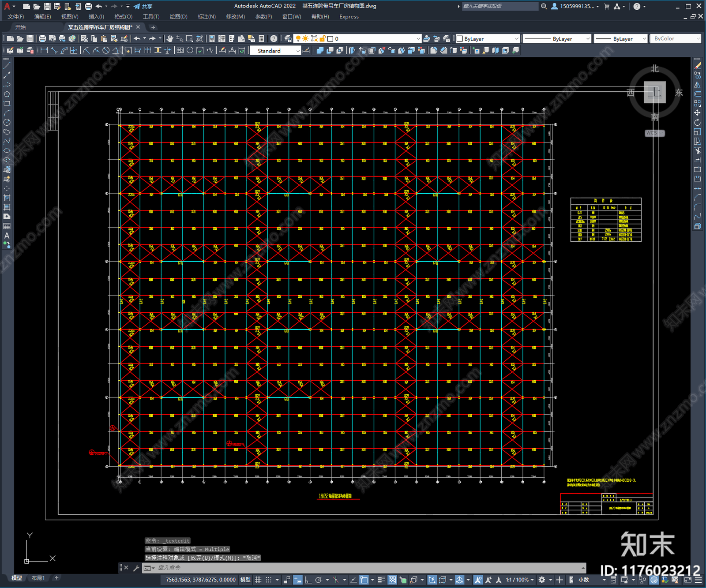Switch to the 布局1 layout tab
The image size is (706, 588).
38,578
